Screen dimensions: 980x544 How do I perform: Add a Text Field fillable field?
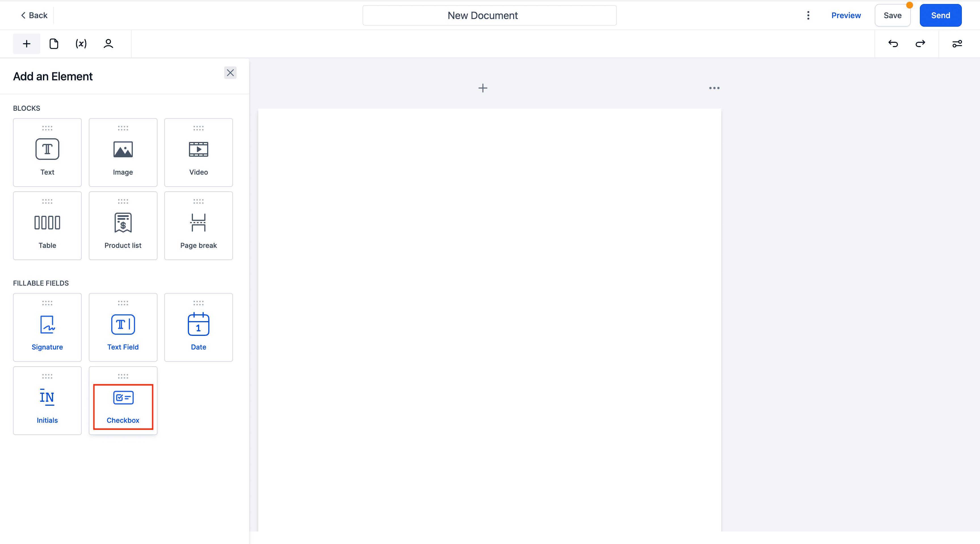click(123, 327)
